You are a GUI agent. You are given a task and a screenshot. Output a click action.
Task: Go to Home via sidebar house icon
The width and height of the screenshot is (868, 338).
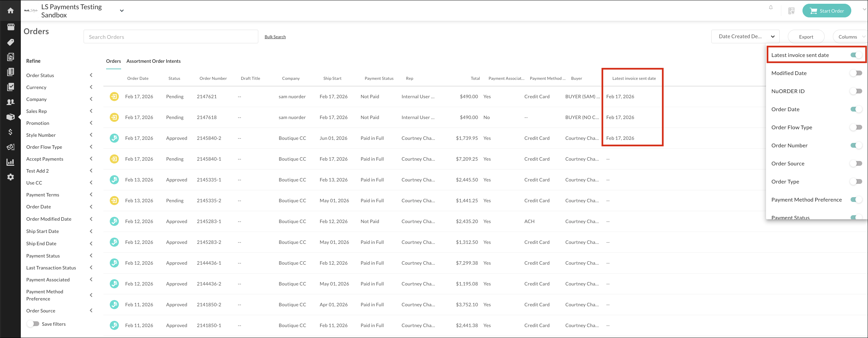click(11, 11)
